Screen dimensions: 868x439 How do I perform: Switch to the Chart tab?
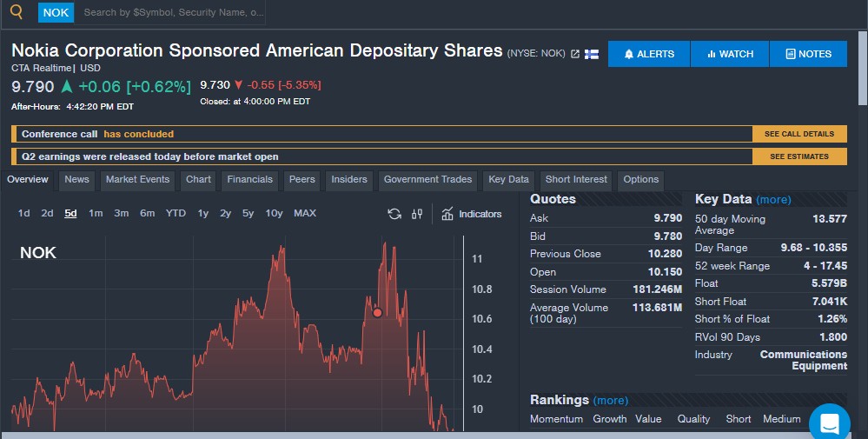click(198, 179)
